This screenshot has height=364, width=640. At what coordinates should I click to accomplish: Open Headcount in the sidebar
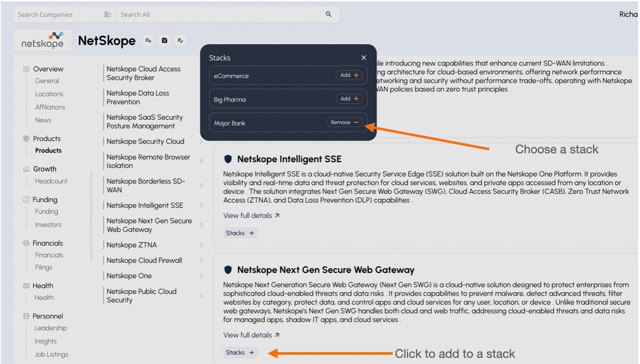52,181
